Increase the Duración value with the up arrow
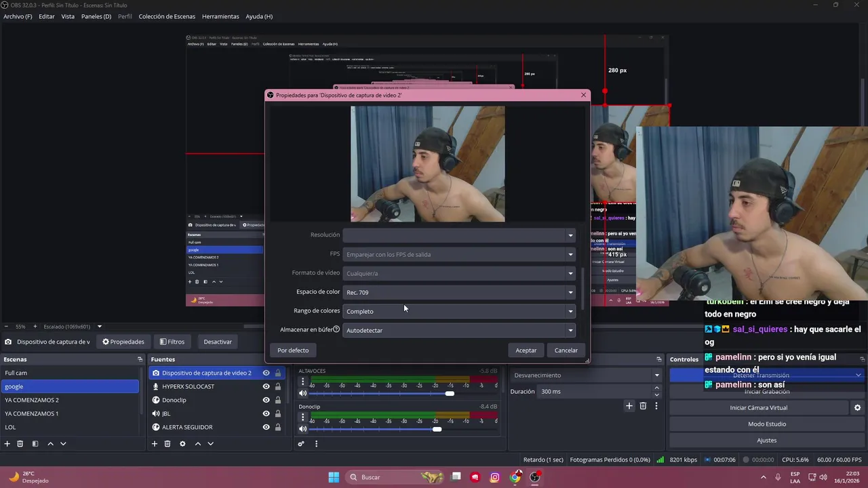This screenshot has height=488, width=868. coord(656,388)
